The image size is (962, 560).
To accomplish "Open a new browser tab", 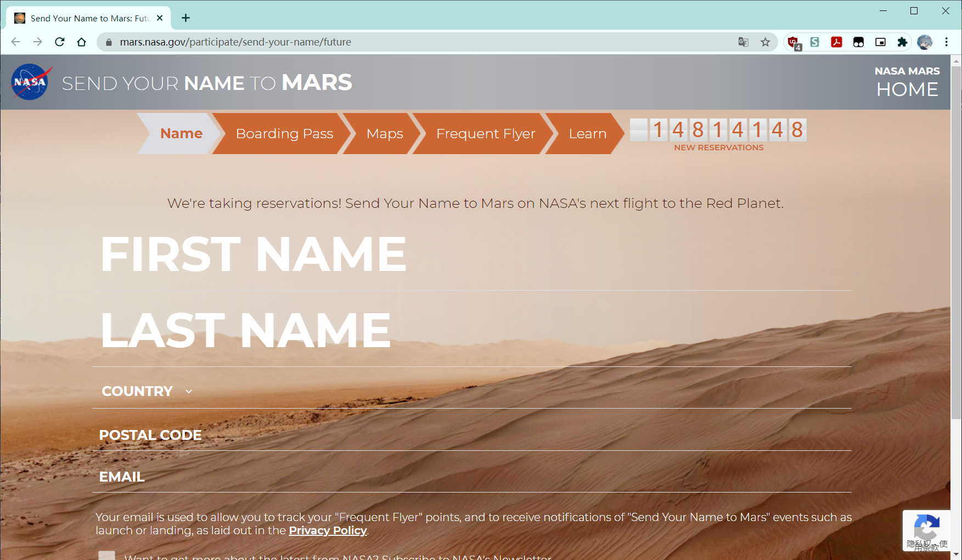I will pyautogui.click(x=186, y=18).
